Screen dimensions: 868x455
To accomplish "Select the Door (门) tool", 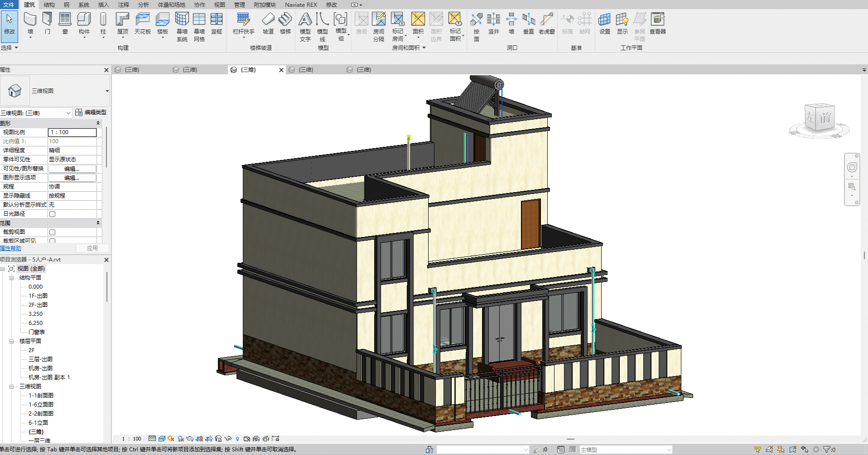I will 48,24.
